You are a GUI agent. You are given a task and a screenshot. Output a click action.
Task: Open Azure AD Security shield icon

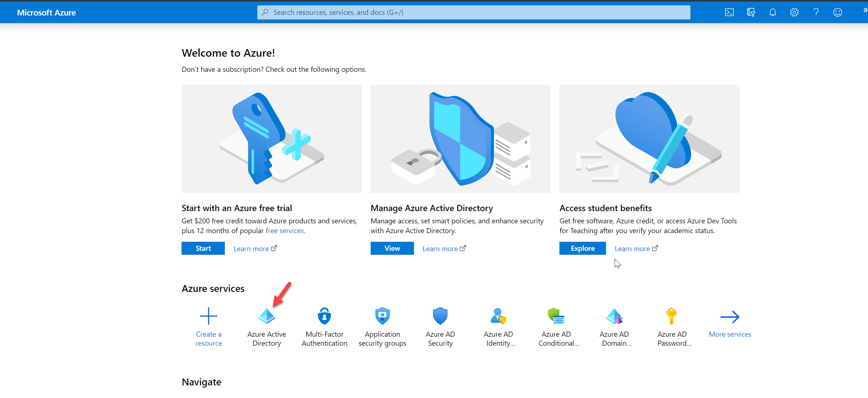pyautogui.click(x=440, y=316)
